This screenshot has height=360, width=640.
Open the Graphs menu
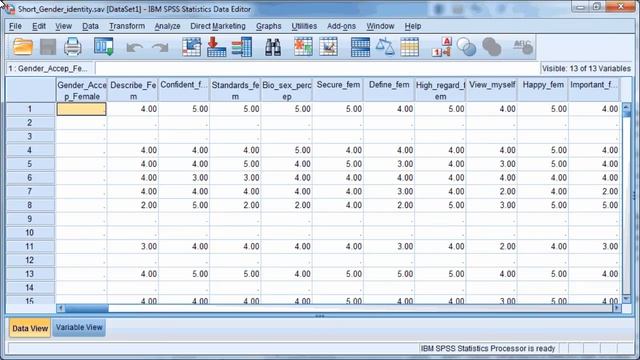click(x=269, y=26)
